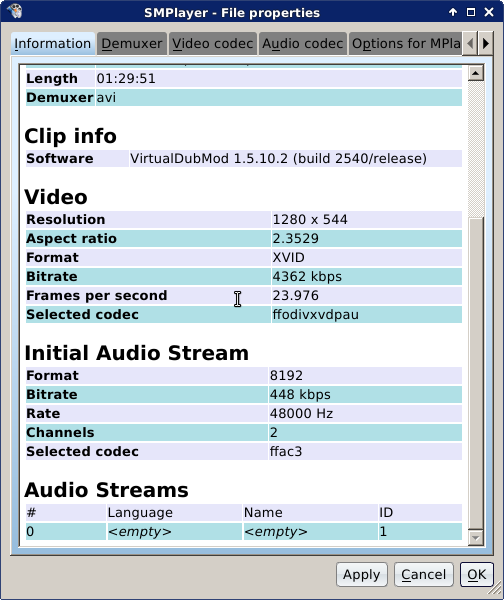
Task: Click the demuxer value avi
Action: click(106, 98)
